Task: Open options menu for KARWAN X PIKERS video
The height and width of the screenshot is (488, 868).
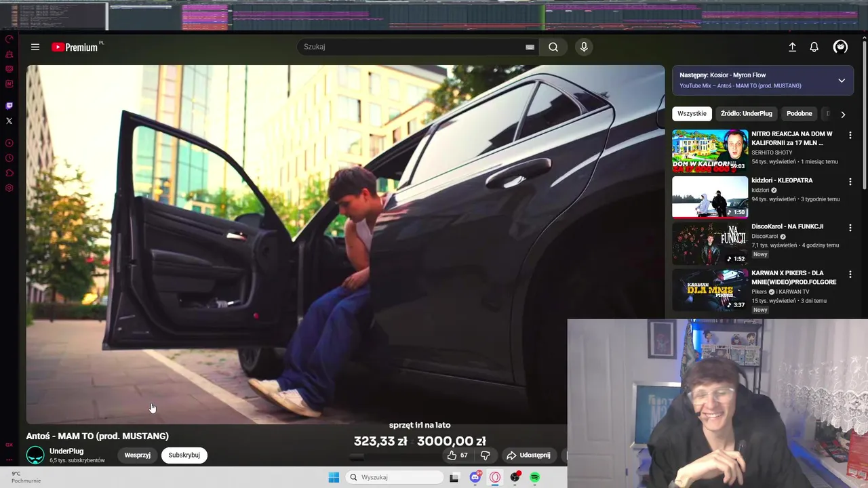Action: (x=850, y=274)
